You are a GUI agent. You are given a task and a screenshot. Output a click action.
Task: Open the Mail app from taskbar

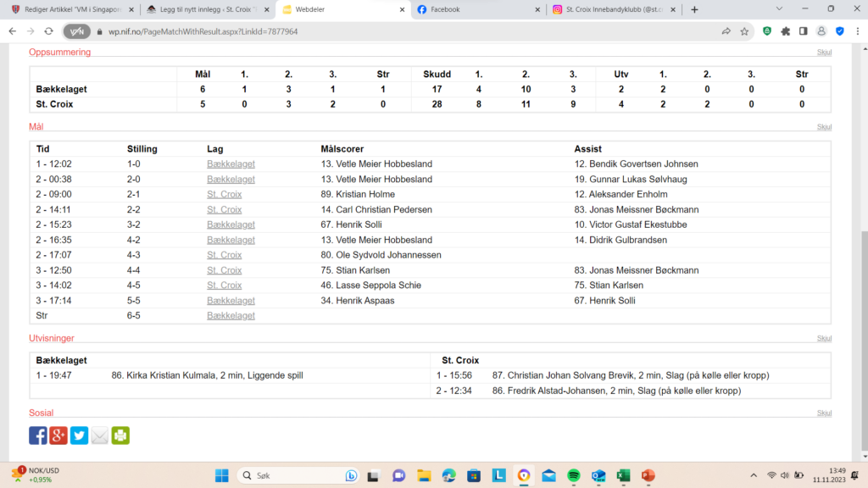548,475
